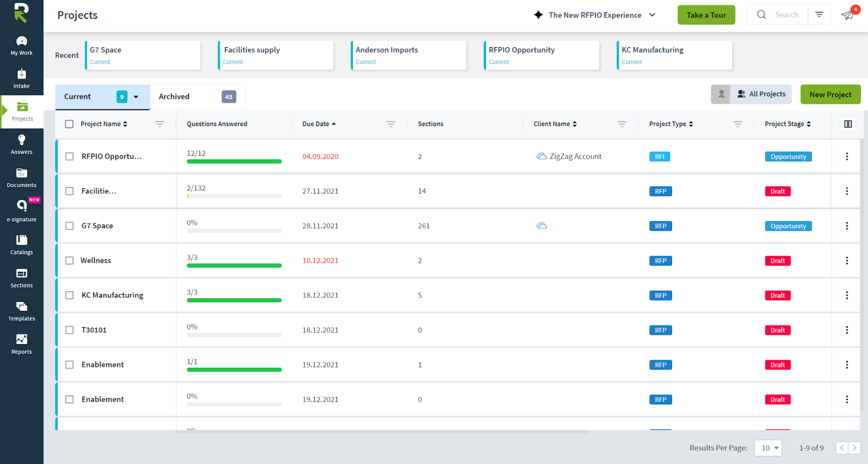Open recent Anderson Imports project card
This screenshot has width=868, height=464.
(x=409, y=55)
